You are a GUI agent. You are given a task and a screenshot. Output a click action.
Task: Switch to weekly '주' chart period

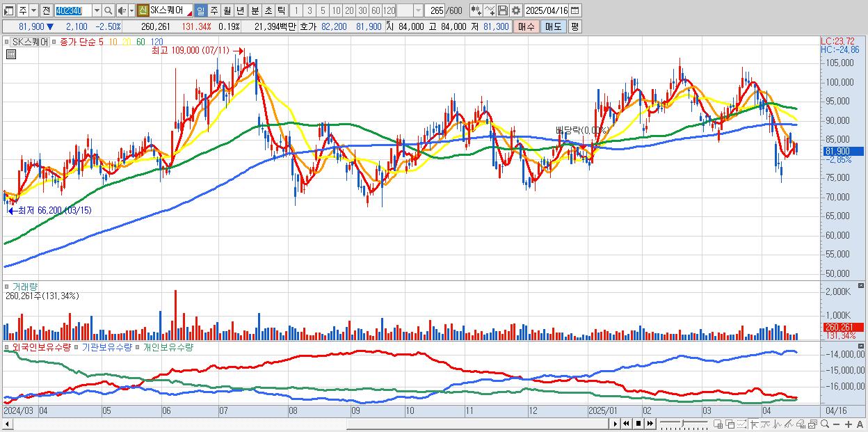point(214,10)
